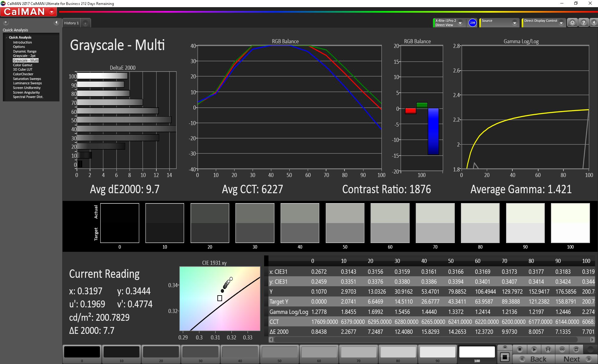598x364 pixels.
Task: Toggle the sidebar pin circle
Action: tap(6, 22)
